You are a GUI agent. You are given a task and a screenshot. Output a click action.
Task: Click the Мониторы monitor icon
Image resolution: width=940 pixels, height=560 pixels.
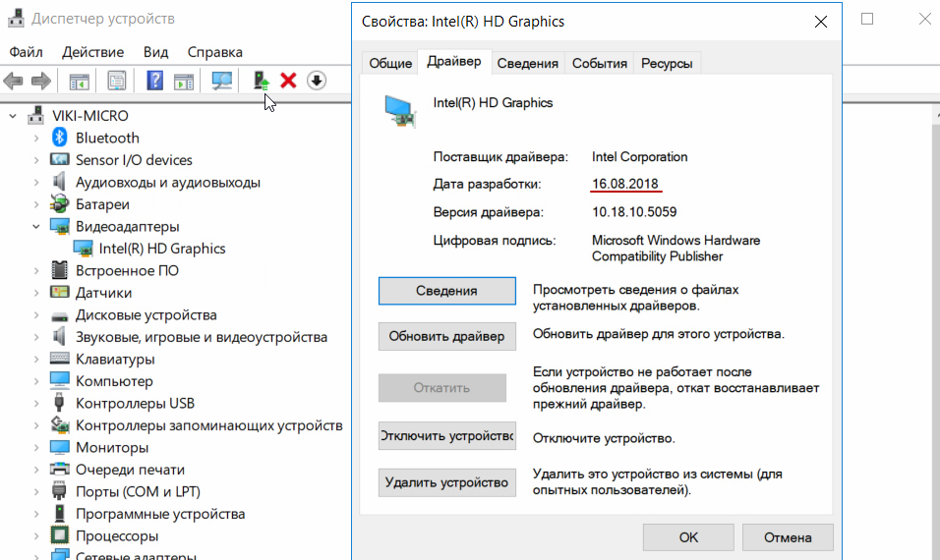click(x=59, y=447)
